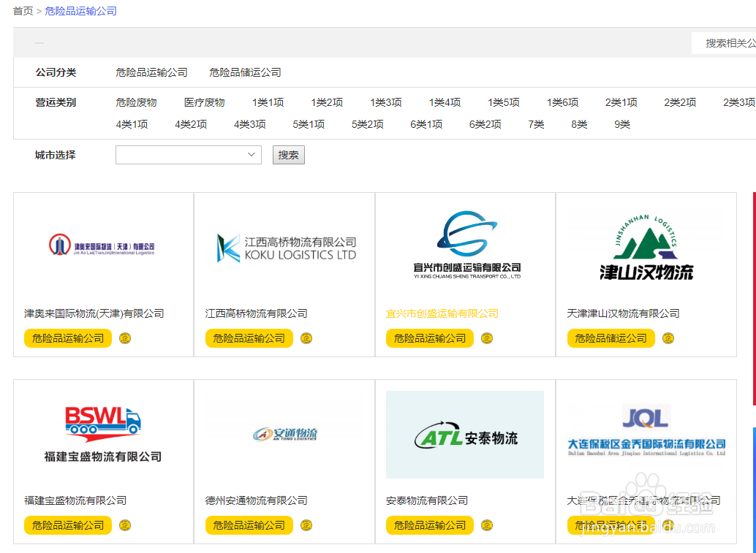
Task: Click 危险品运输公司 tag under 津奥来国际物流
Action: [x=68, y=338]
